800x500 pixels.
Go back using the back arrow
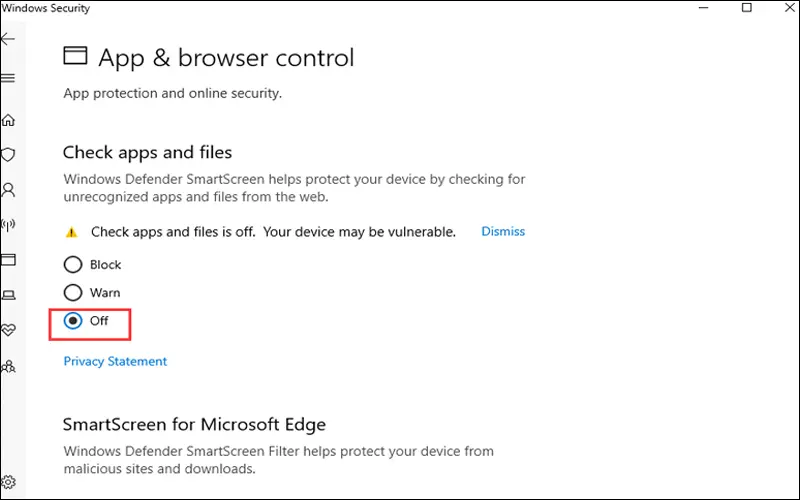[x=8, y=39]
